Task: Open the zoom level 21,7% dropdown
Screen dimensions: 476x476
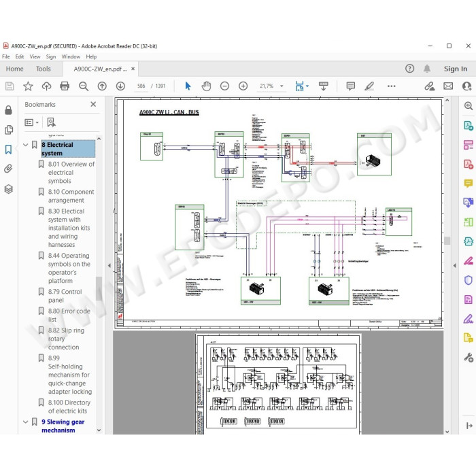Action: click(x=282, y=86)
